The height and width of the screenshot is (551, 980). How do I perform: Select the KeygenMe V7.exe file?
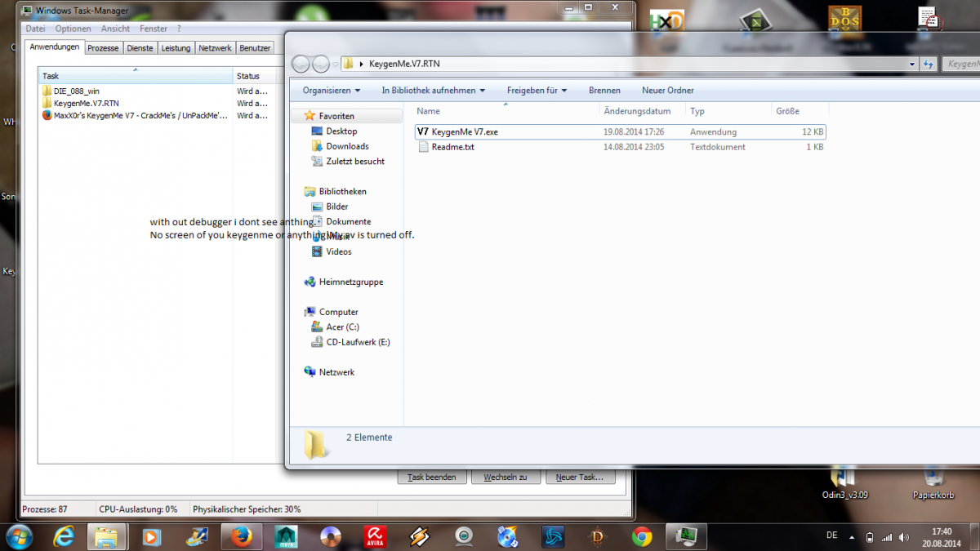coord(464,131)
